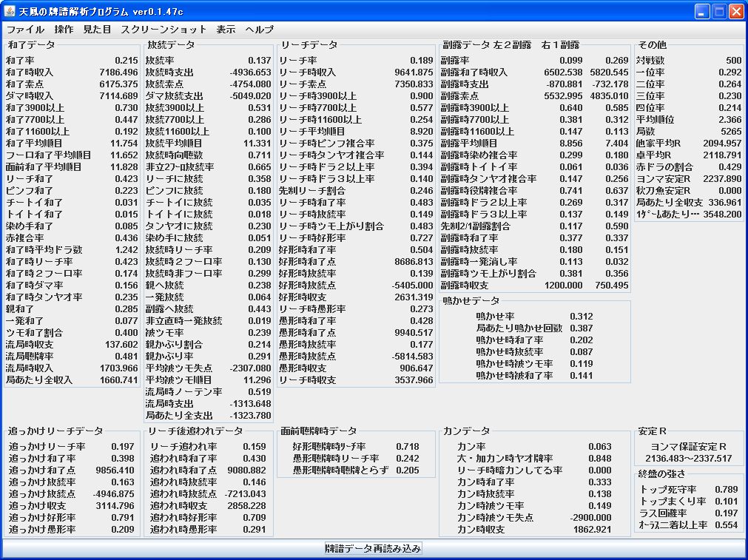Image resolution: width=748 pixels, height=560 pixels.
Task: Select the 副露時役牌複合率 label
Action: [479, 191]
